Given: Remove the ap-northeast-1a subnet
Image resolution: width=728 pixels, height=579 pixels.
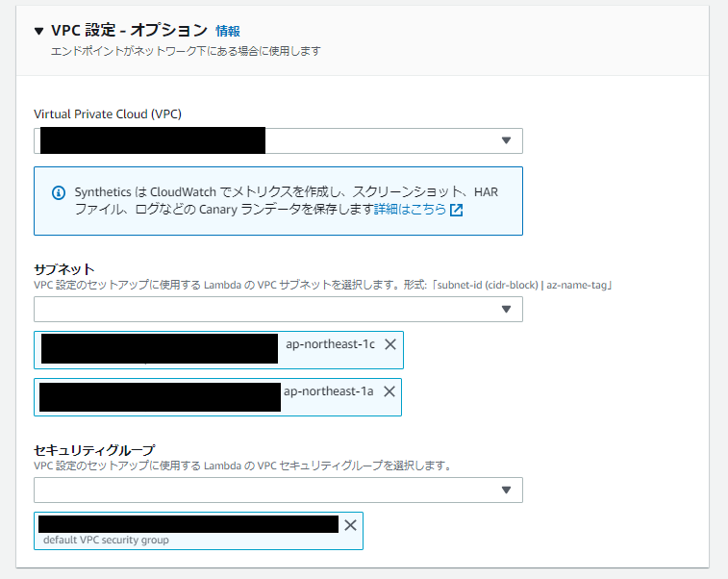Looking at the screenshot, I should tap(389, 391).
